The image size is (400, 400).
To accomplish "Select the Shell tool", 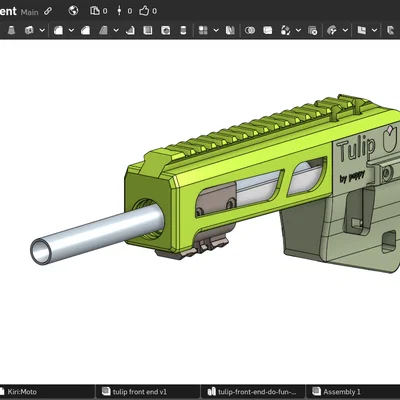I will coord(148,30).
